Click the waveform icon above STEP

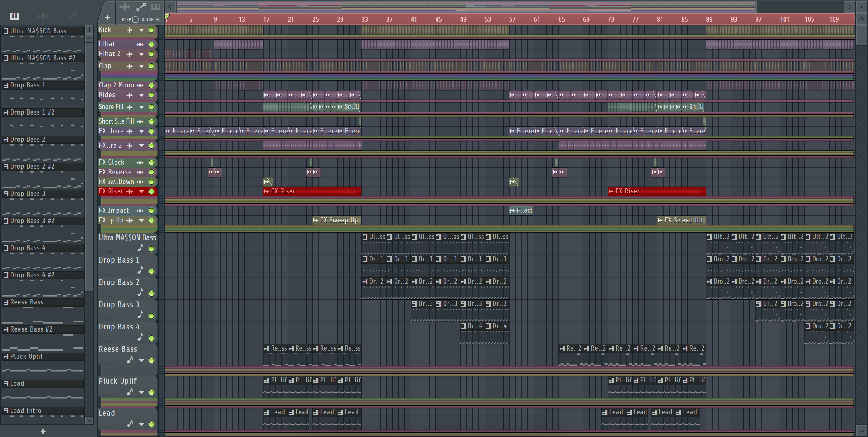[124, 7]
